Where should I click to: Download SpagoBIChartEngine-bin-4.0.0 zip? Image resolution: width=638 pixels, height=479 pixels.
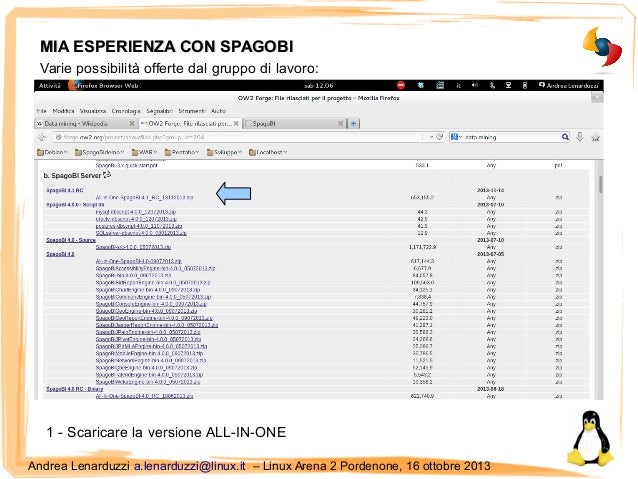pyautogui.click(x=148, y=290)
